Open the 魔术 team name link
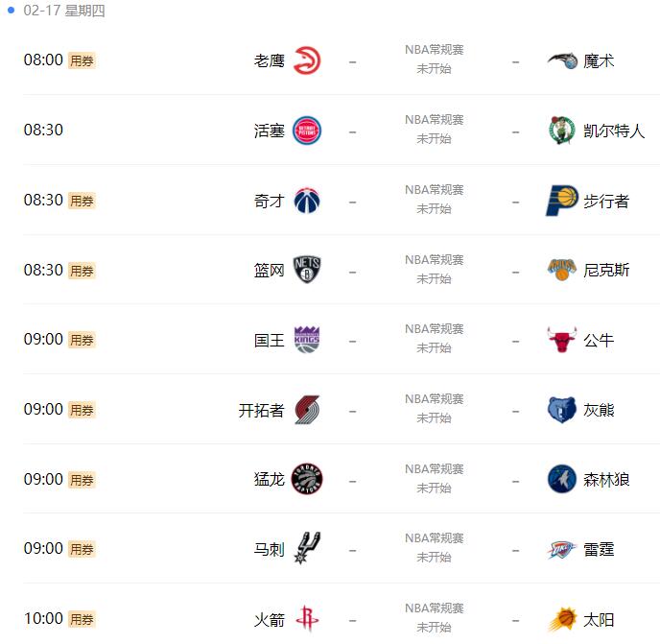The width and height of the screenshot is (660, 644). coord(599,60)
